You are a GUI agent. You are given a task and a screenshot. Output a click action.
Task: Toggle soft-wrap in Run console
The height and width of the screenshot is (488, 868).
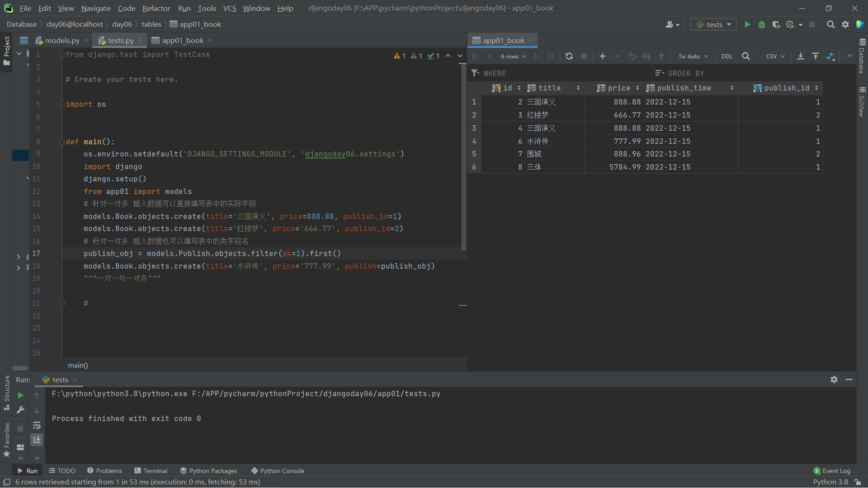click(37, 425)
